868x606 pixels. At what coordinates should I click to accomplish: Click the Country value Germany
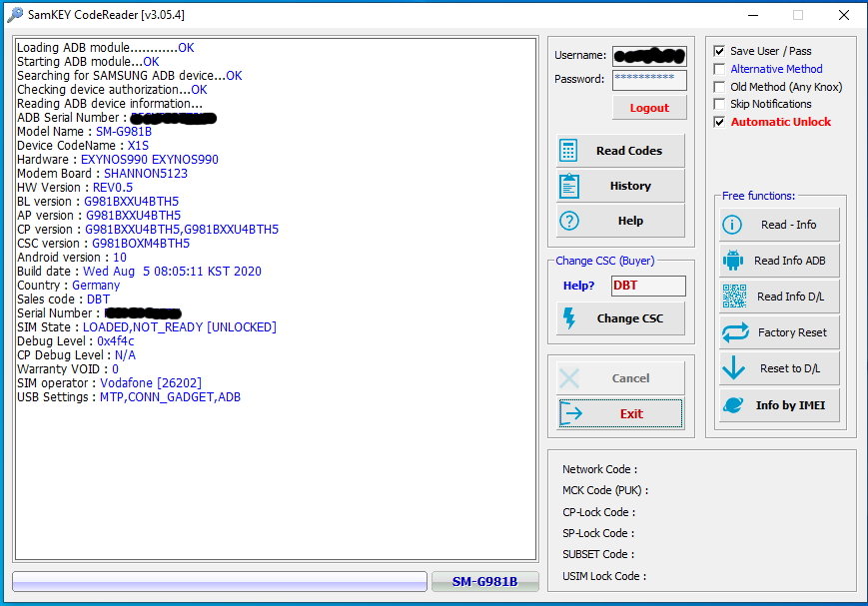coord(96,286)
